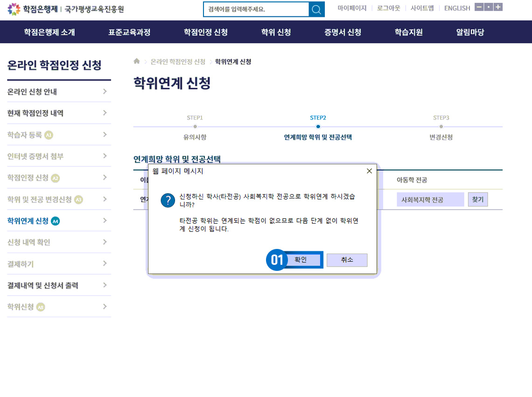Expand 현재 학점인정 내역 sidebar chevron
This screenshot has width=532, height=397.
pyautogui.click(x=105, y=113)
